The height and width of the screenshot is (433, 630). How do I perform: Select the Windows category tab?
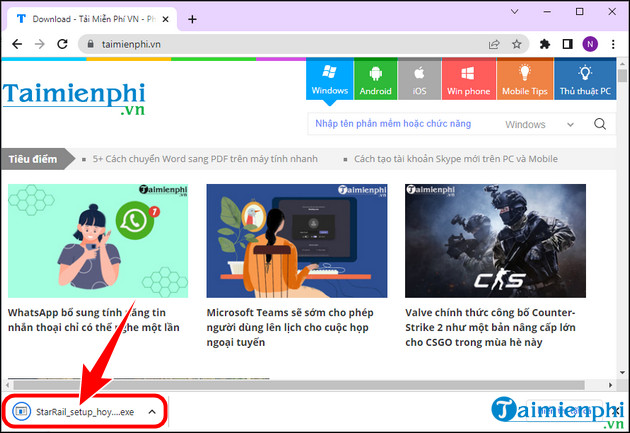tap(329, 79)
